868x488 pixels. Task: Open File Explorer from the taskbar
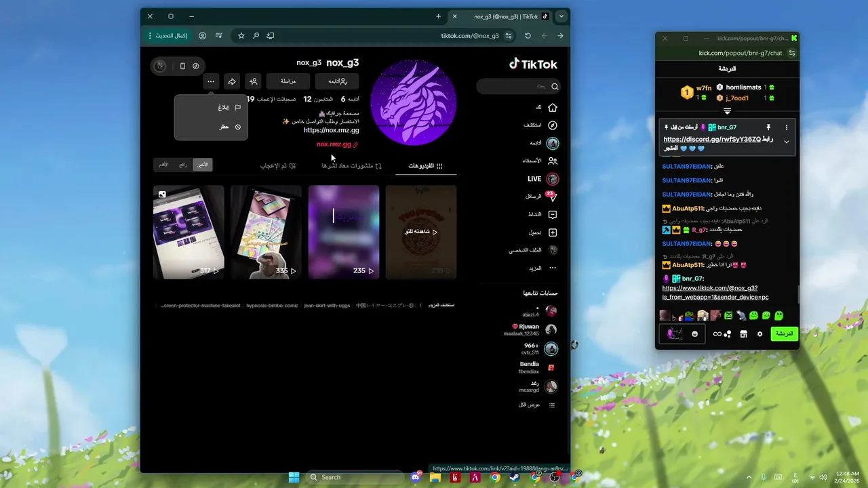point(435,477)
